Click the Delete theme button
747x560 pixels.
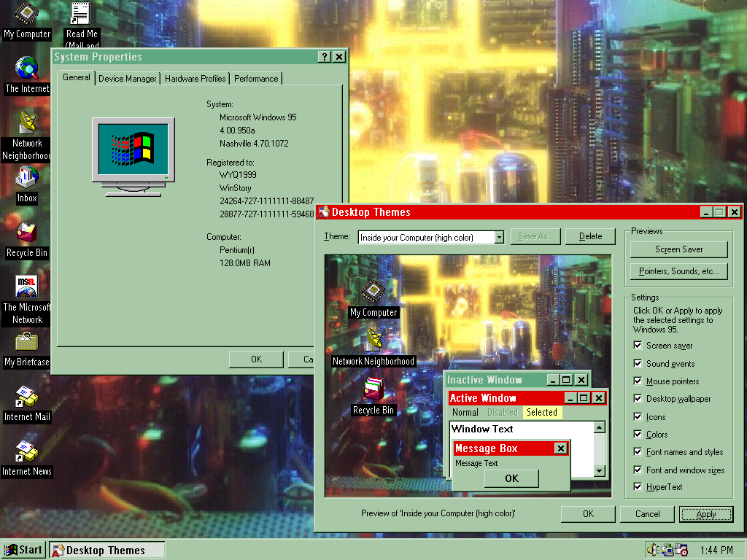[x=590, y=236]
